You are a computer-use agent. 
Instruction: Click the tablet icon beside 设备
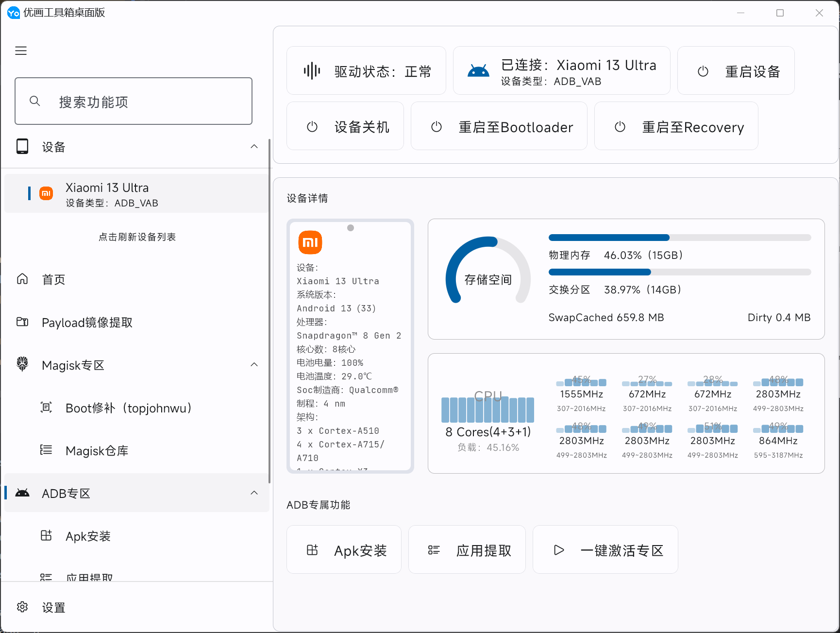(22, 146)
